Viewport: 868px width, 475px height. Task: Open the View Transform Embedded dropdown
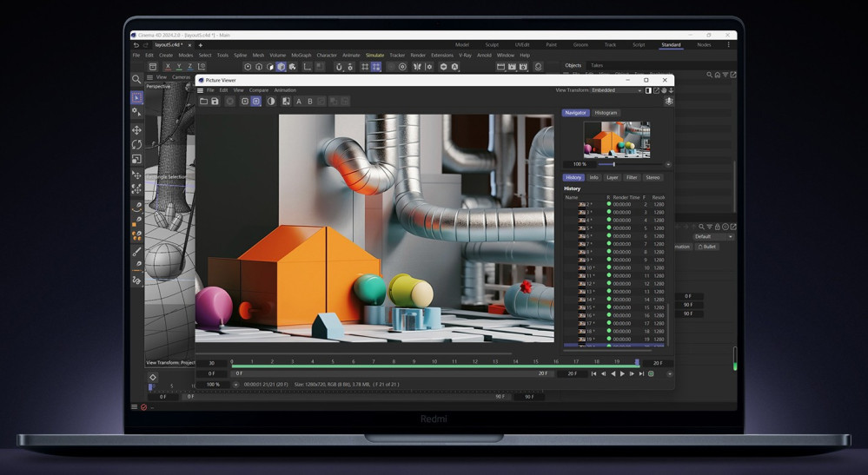click(x=616, y=90)
